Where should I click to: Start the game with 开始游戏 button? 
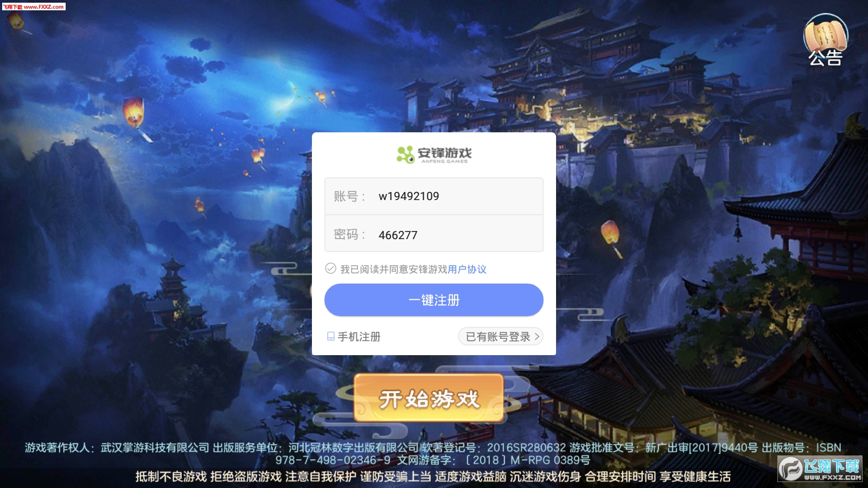coord(429,399)
